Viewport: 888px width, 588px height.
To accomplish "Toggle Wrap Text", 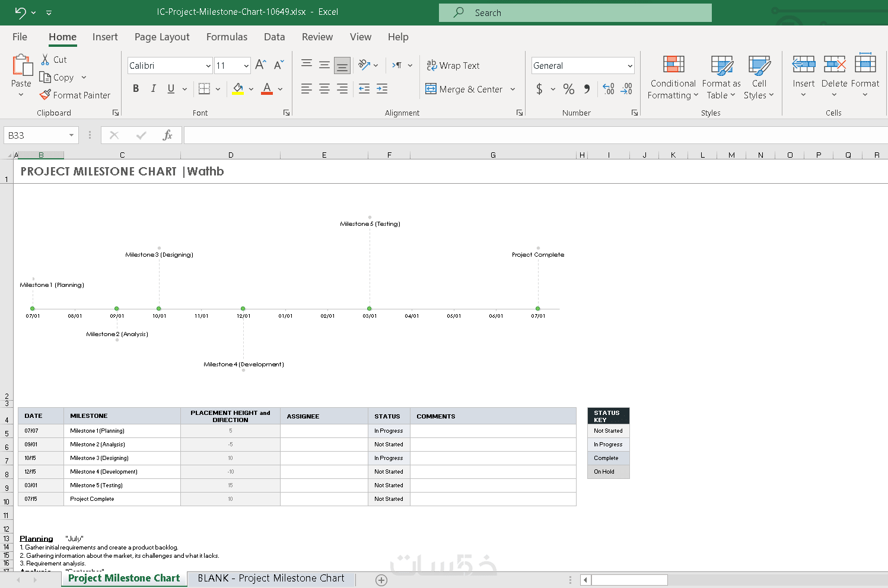I will click(453, 66).
